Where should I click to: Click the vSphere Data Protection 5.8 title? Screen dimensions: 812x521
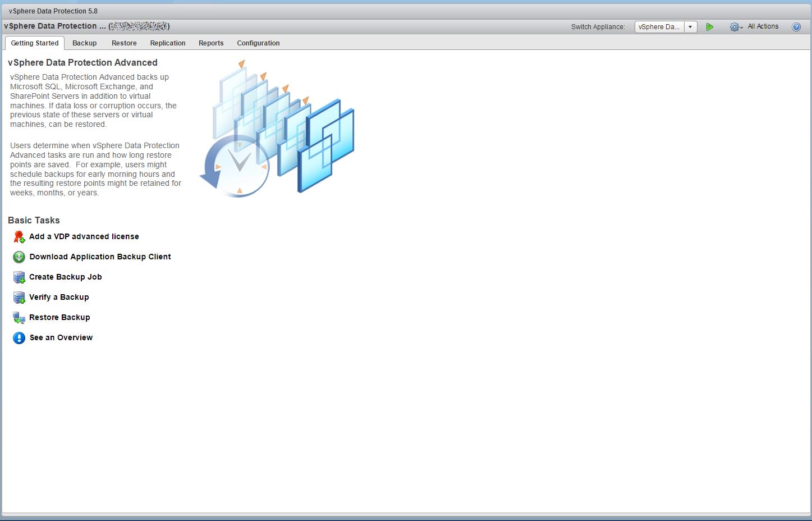tap(53, 11)
